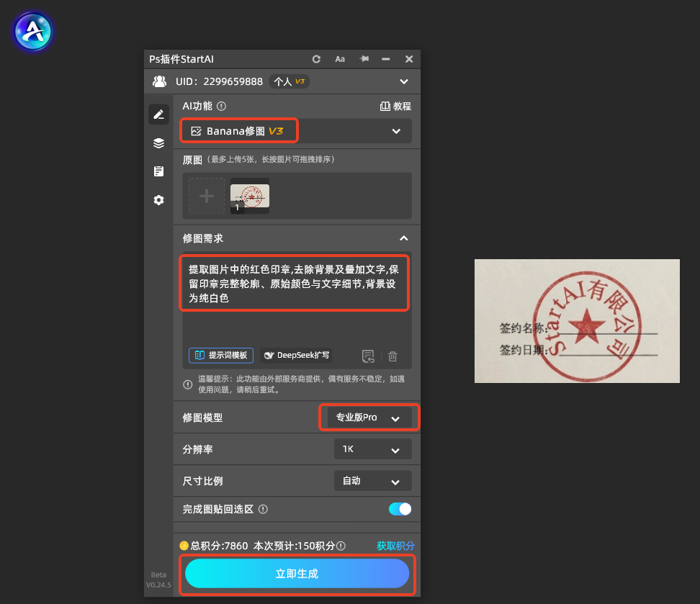Click the prompt history icon beside trash
700x604 pixels.
coord(368,356)
